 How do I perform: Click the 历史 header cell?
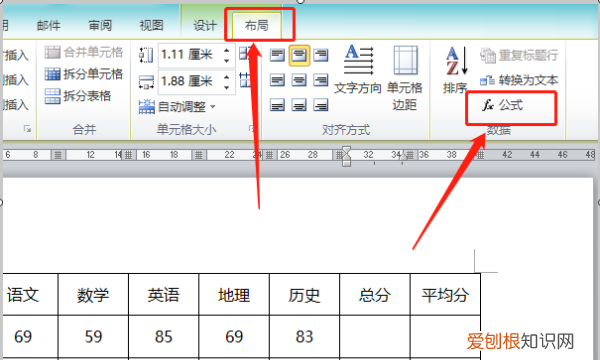point(304,295)
